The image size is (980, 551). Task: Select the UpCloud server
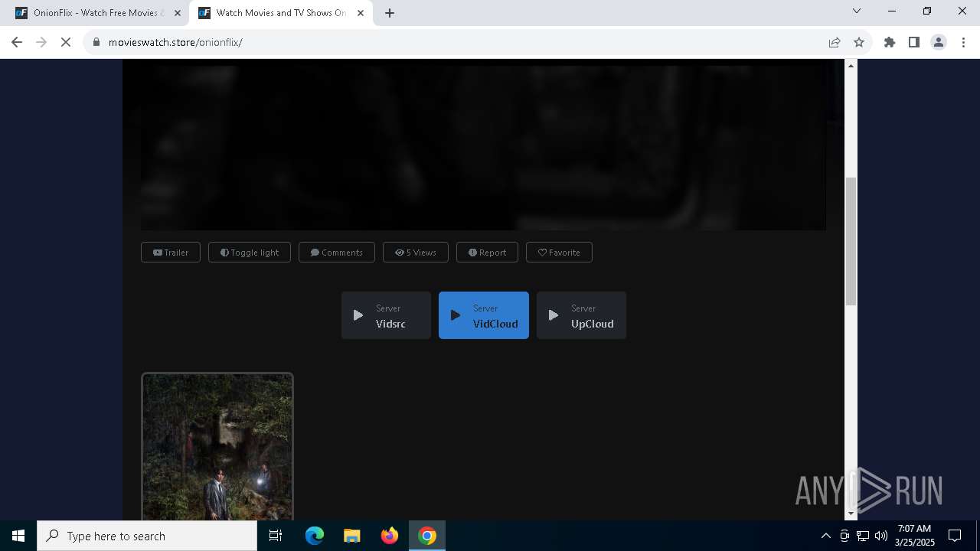(x=581, y=315)
